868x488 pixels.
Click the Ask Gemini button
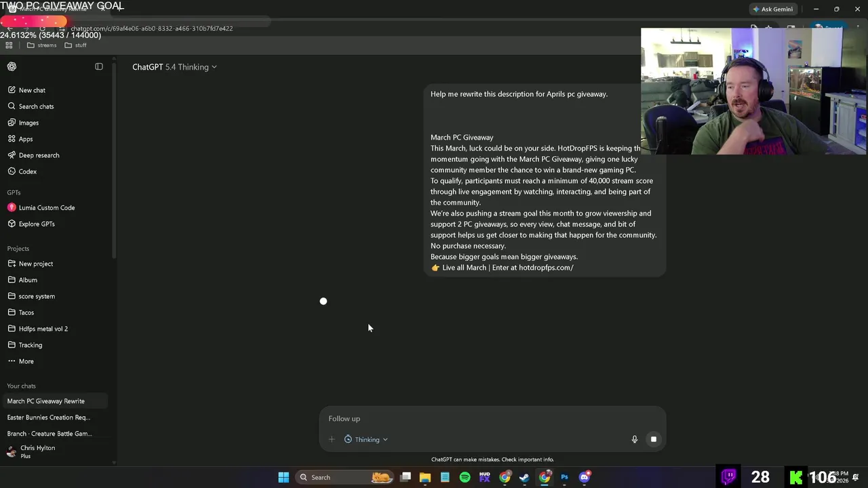772,9
